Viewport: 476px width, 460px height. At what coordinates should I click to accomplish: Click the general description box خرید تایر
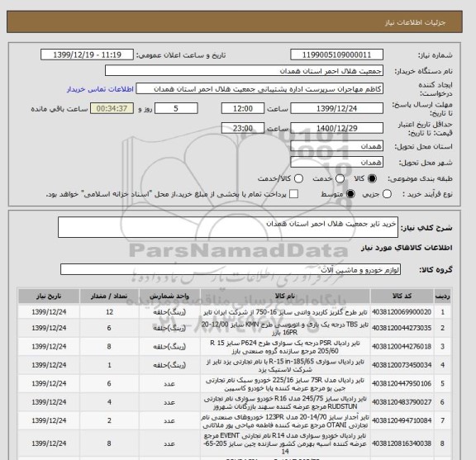coord(228,227)
